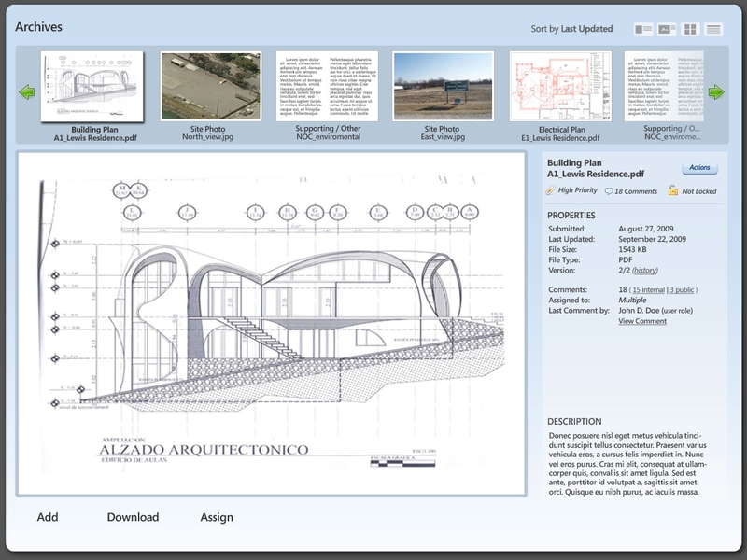Click the Add button
Image resolution: width=747 pixels, height=560 pixels.
48,517
